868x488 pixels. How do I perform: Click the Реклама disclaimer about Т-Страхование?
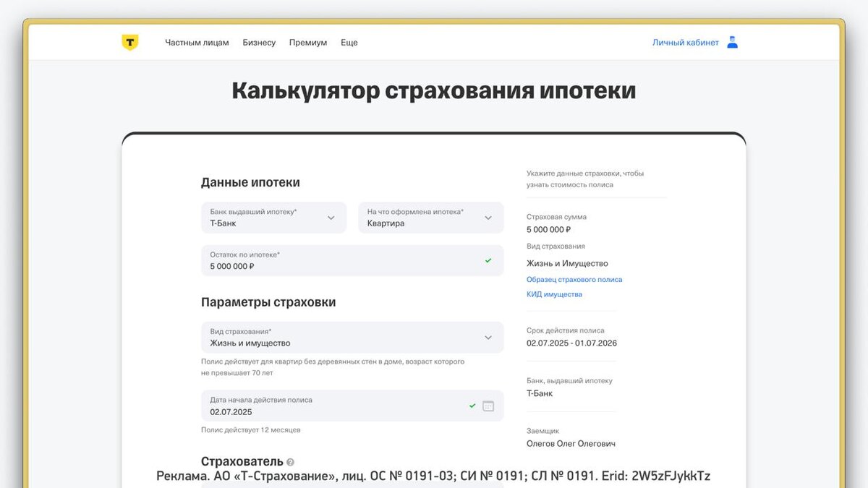pos(434,476)
